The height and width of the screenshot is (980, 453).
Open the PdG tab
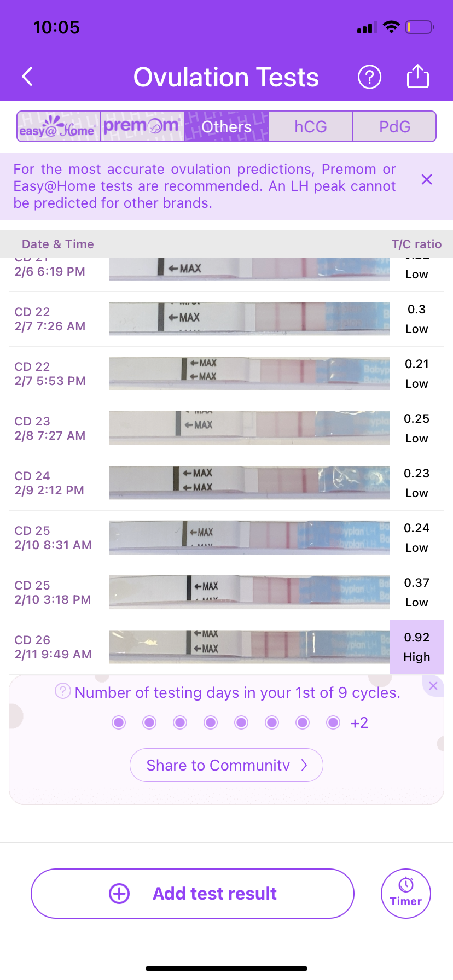pos(394,127)
